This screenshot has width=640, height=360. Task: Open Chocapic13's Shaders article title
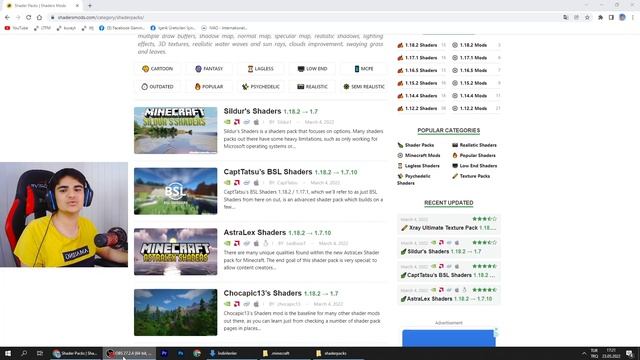coord(262,293)
